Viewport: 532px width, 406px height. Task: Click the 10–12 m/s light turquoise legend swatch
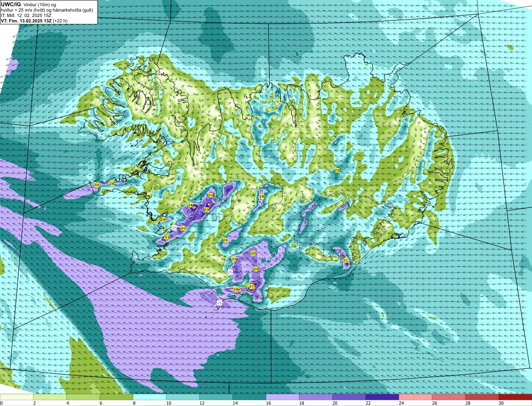tap(183, 397)
